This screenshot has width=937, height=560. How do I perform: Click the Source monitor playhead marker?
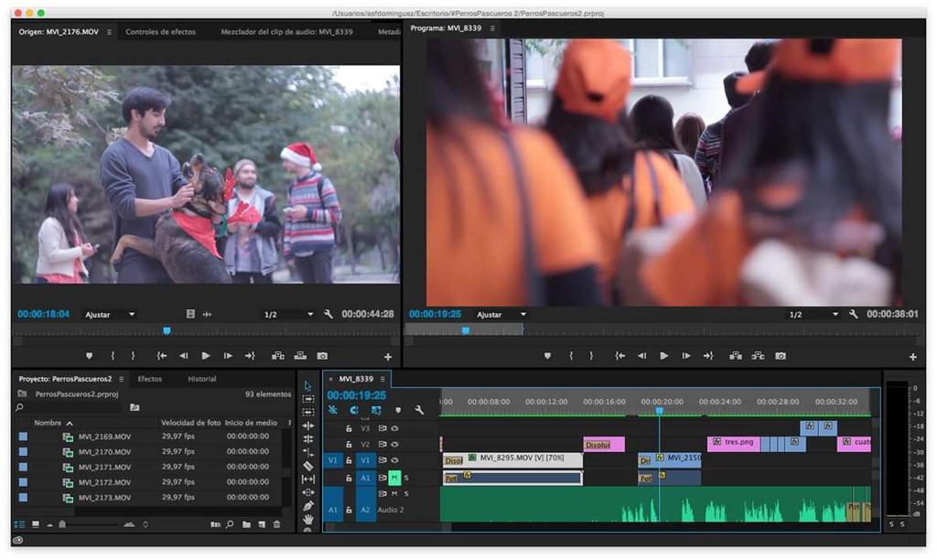167,330
